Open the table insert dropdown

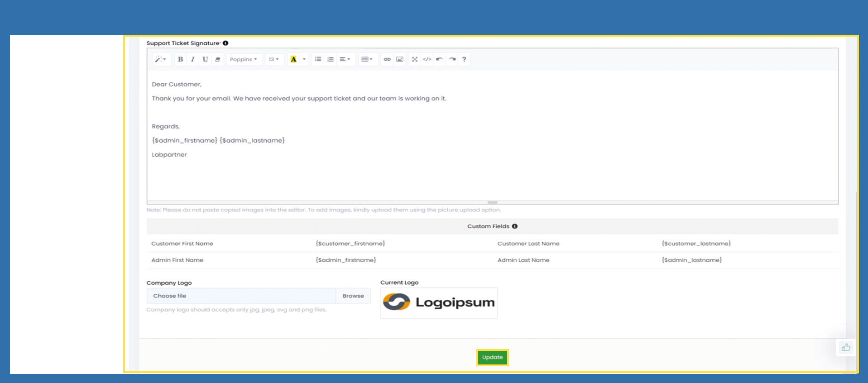(x=367, y=59)
